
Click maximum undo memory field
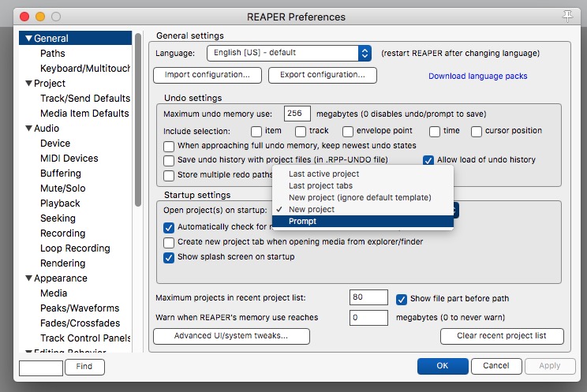click(297, 114)
